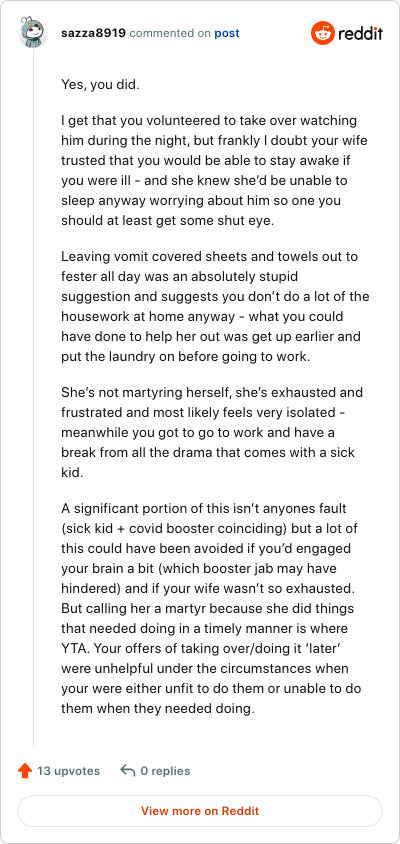The height and width of the screenshot is (844, 400).
Task: Open the sazza8919 username profile link
Action: [94, 33]
